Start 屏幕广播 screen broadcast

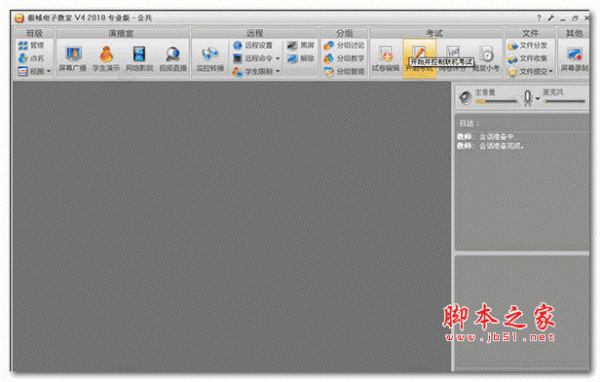tap(73, 59)
